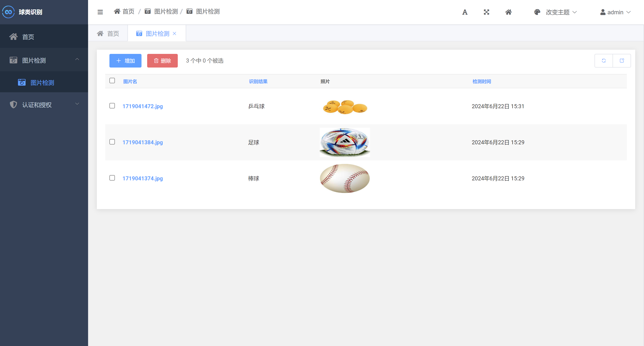Check the row checkbox for 1719041384.jpg

click(112, 142)
